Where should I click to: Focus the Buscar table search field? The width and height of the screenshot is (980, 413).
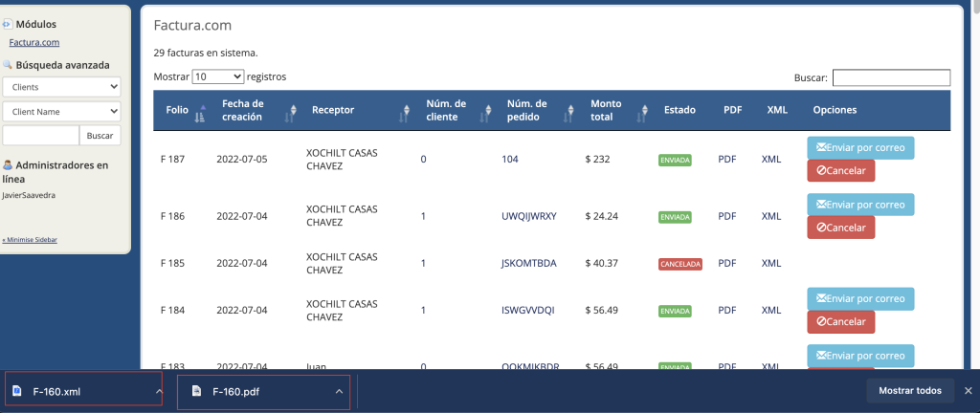click(891, 78)
